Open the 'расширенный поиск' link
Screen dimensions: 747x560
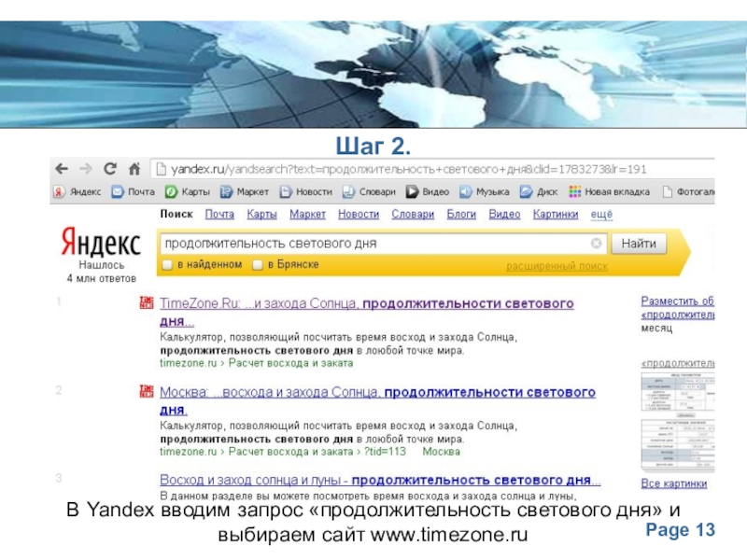(557, 266)
